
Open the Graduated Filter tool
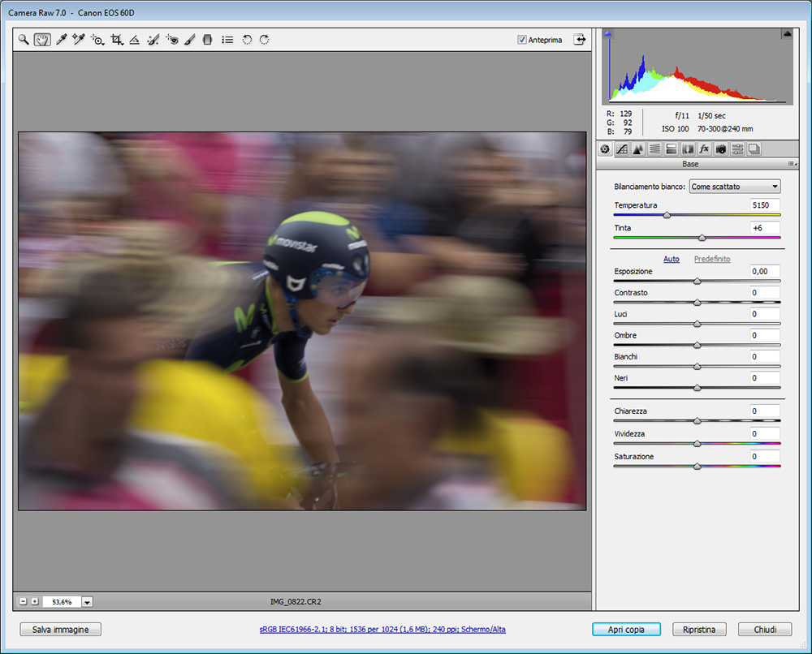click(208, 39)
